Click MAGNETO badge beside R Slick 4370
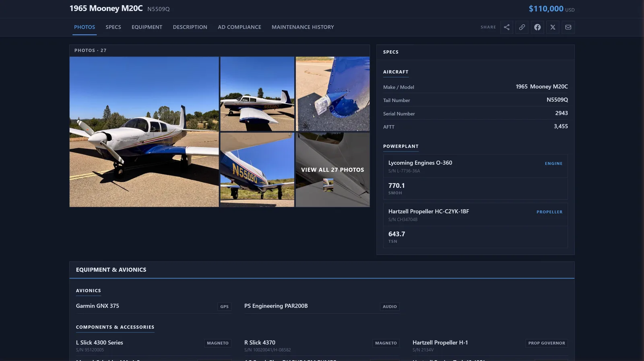 point(386,343)
